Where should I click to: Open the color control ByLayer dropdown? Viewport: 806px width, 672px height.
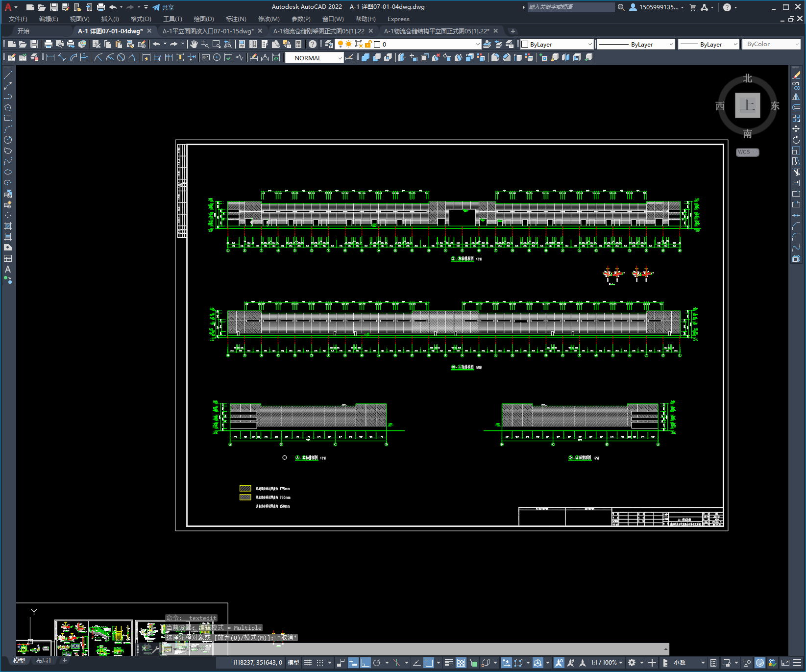tap(557, 44)
